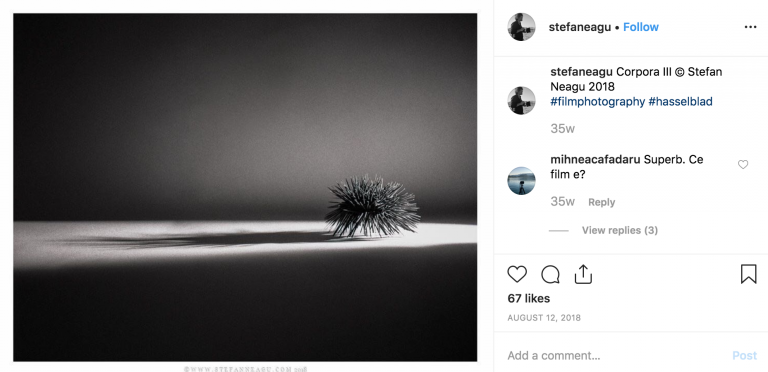Open the sea urchin photograph

(x=245, y=187)
